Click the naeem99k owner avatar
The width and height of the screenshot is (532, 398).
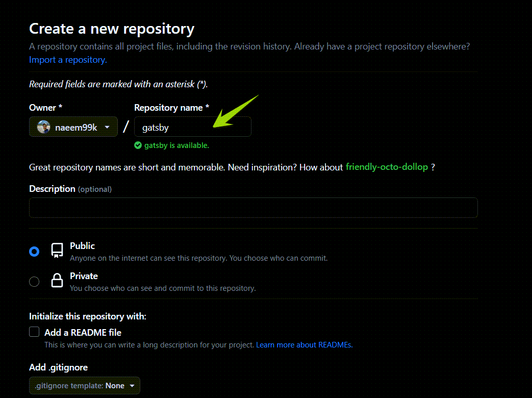pos(43,127)
